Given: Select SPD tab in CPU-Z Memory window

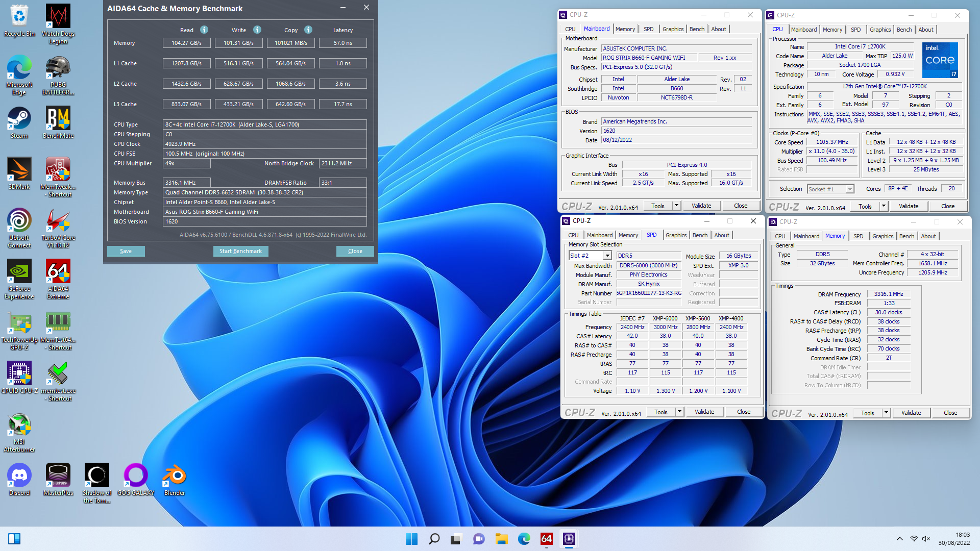Looking at the screenshot, I should [x=858, y=236].
